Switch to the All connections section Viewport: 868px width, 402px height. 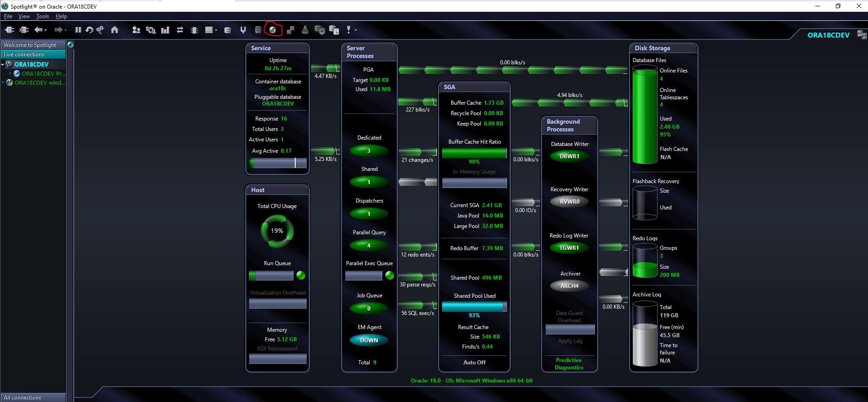coord(33,397)
